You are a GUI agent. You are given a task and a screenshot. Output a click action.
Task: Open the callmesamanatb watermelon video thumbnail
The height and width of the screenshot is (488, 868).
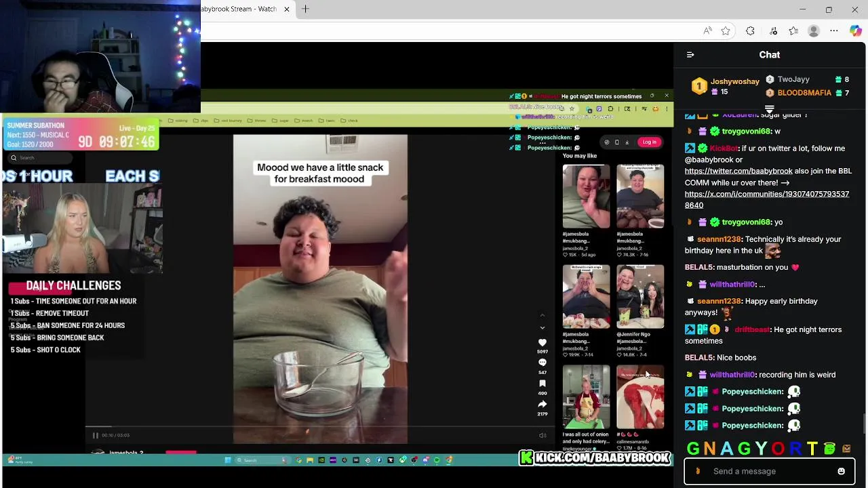click(x=640, y=397)
